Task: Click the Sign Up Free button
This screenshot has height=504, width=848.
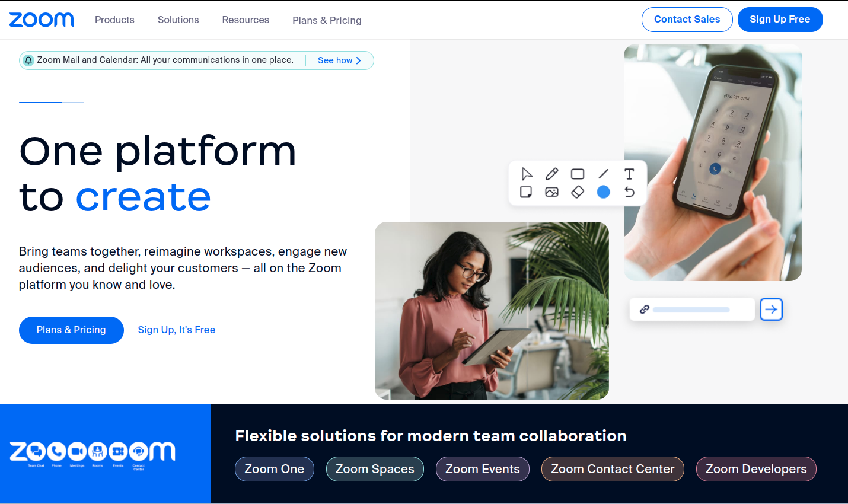Action: pyautogui.click(x=780, y=20)
